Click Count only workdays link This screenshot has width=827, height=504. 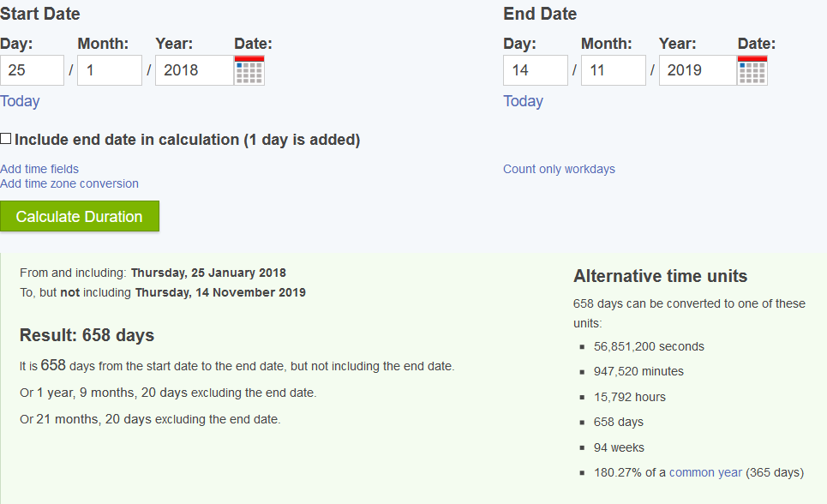(559, 169)
